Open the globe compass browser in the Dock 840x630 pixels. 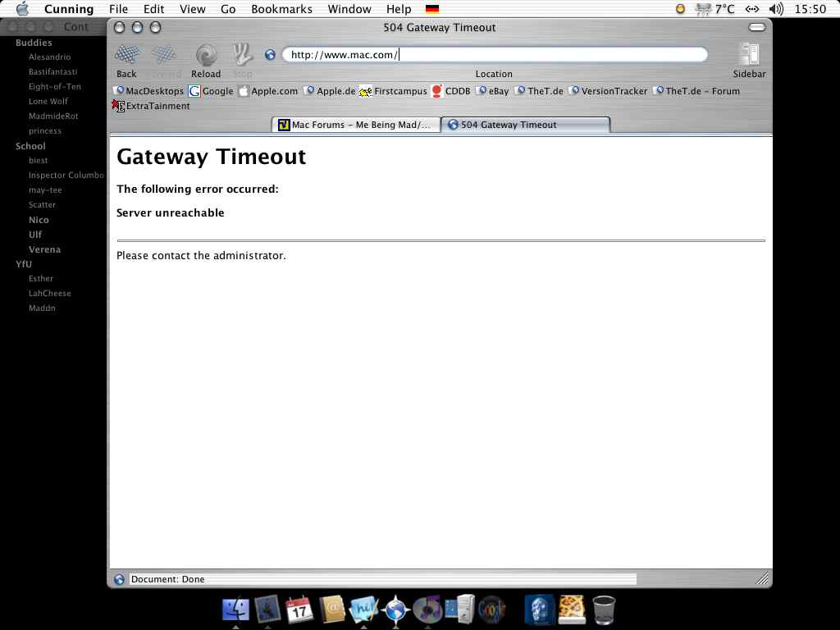click(396, 609)
